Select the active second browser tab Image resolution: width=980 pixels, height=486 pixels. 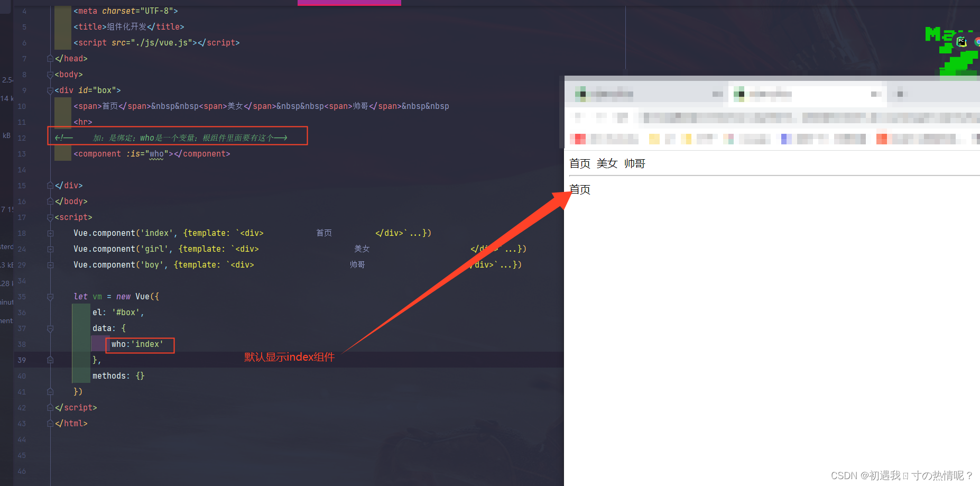coord(807,94)
